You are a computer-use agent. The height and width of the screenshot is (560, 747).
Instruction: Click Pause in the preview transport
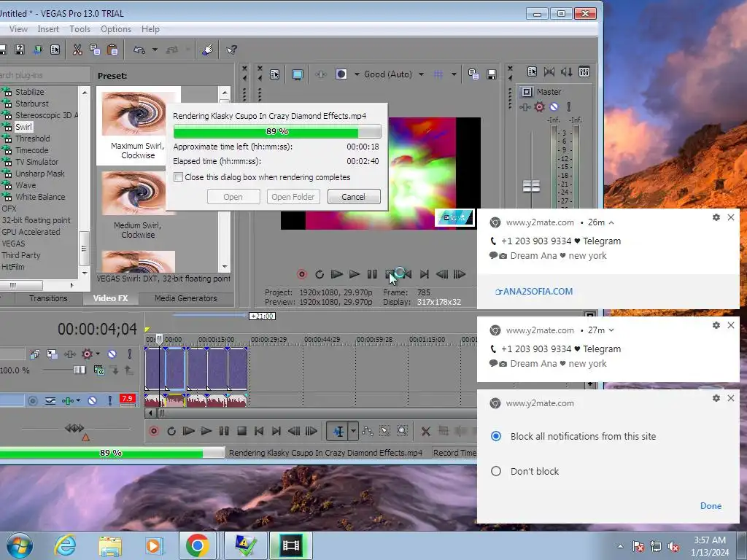coord(372,274)
